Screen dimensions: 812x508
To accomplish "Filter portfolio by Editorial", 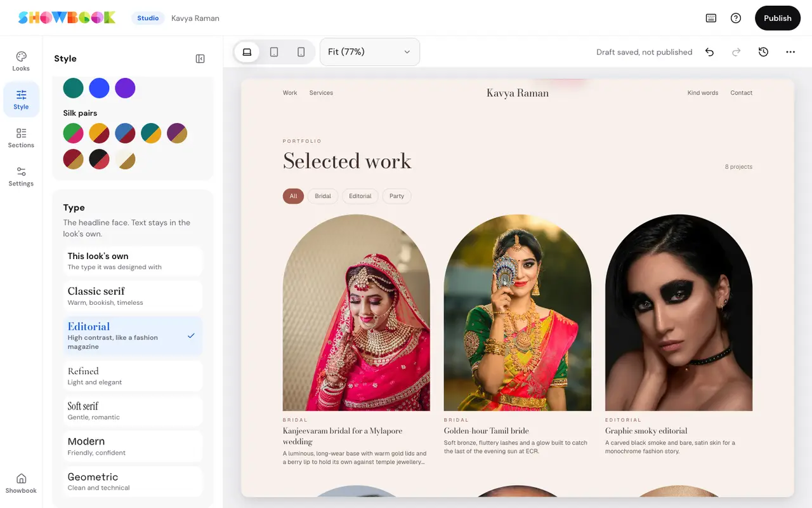I will coord(360,196).
